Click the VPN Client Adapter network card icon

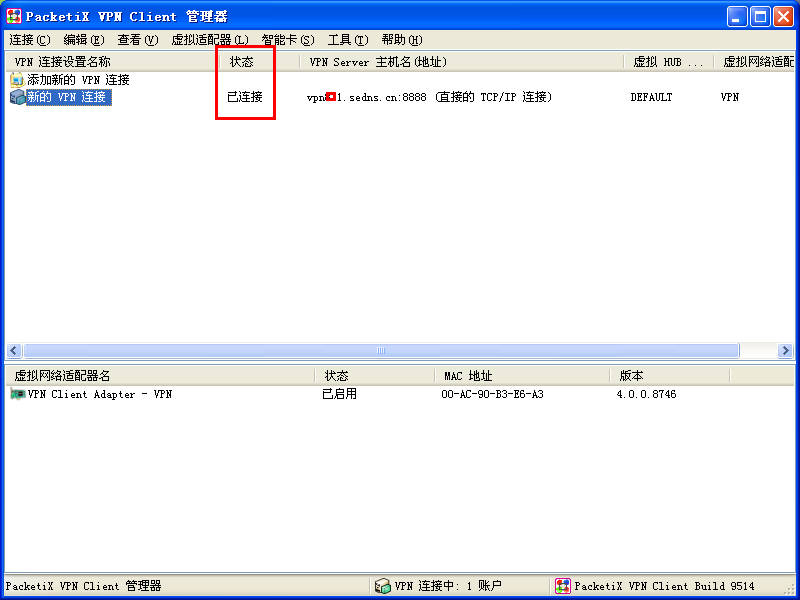pos(18,394)
